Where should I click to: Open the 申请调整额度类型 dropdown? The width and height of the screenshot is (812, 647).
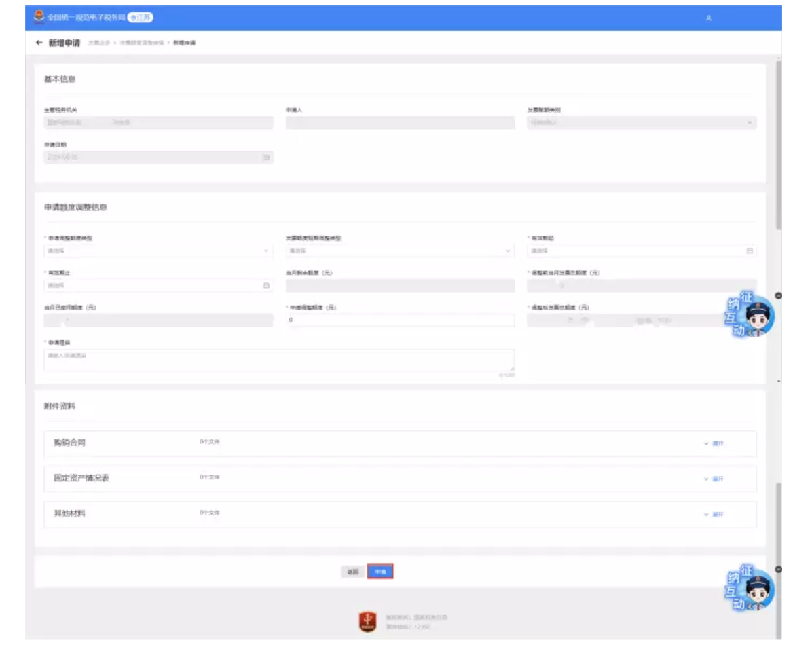158,251
